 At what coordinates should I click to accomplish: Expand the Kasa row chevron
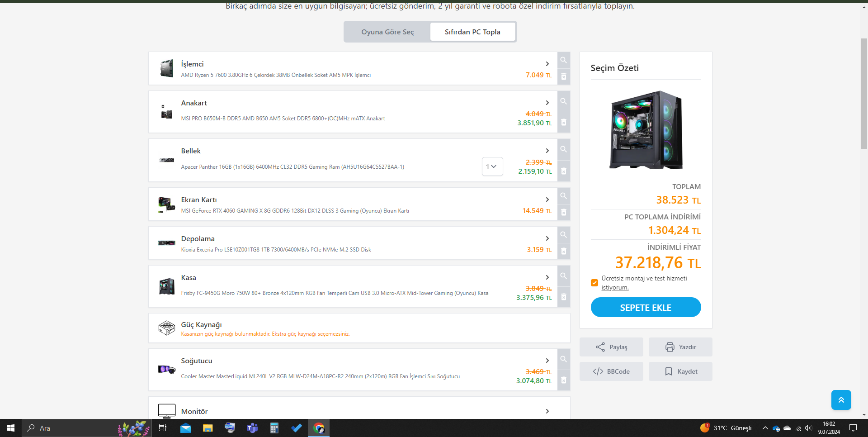[x=547, y=277]
